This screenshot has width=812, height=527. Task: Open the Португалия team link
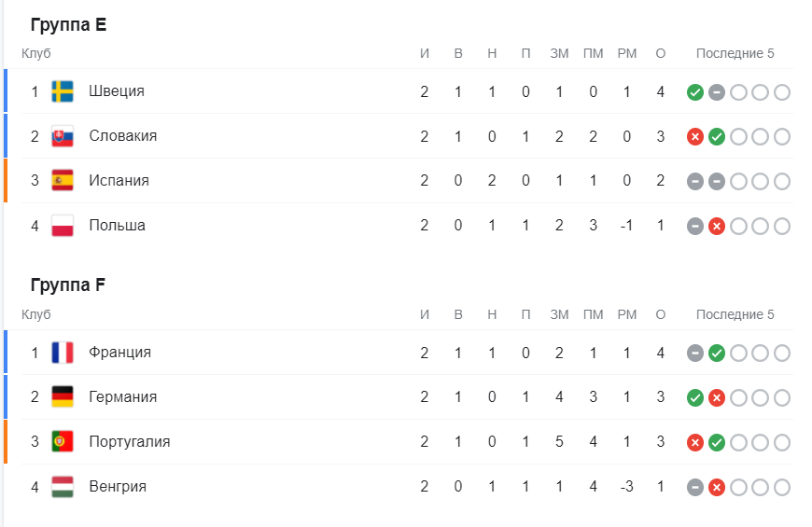tap(130, 441)
